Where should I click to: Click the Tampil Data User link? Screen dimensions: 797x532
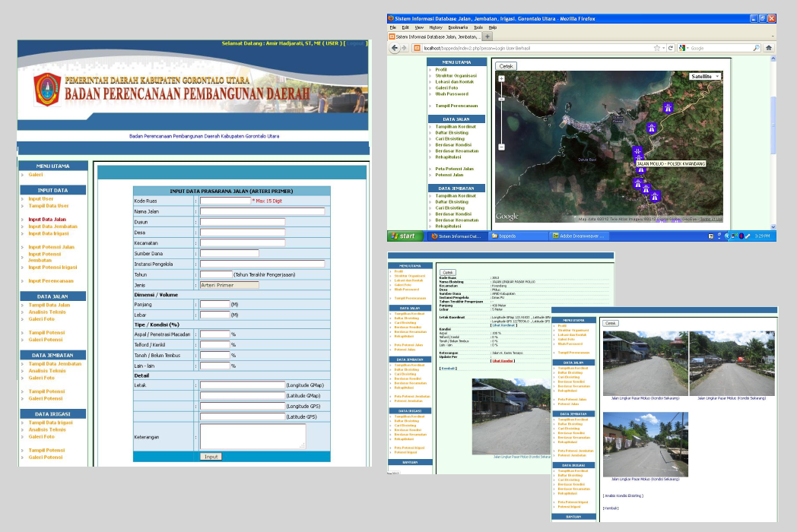point(49,205)
